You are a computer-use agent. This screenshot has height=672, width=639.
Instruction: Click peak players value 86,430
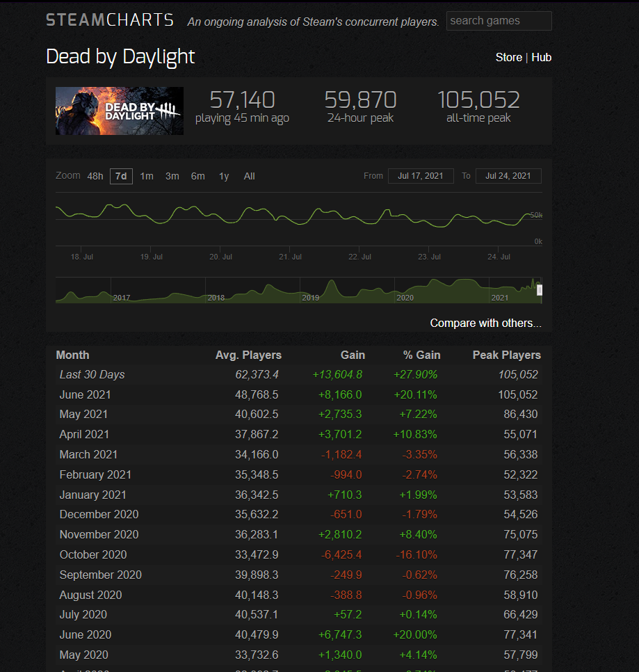520,415
